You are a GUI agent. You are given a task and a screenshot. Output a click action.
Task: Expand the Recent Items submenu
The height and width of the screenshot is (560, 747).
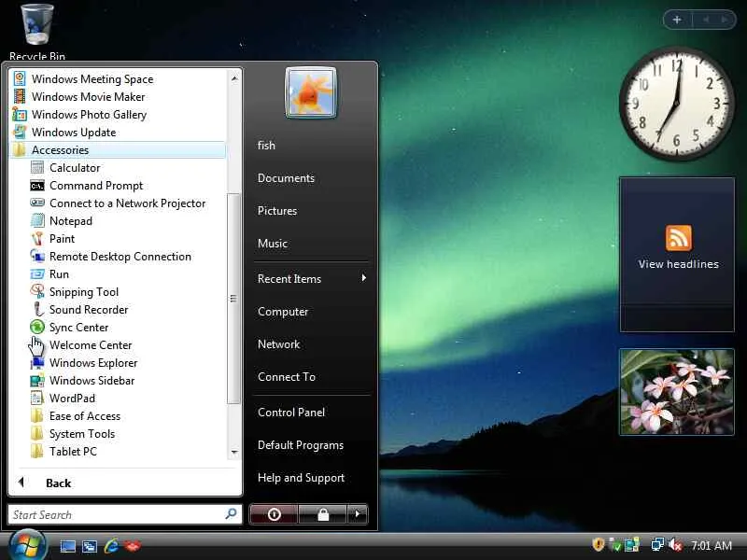(312, 278)
